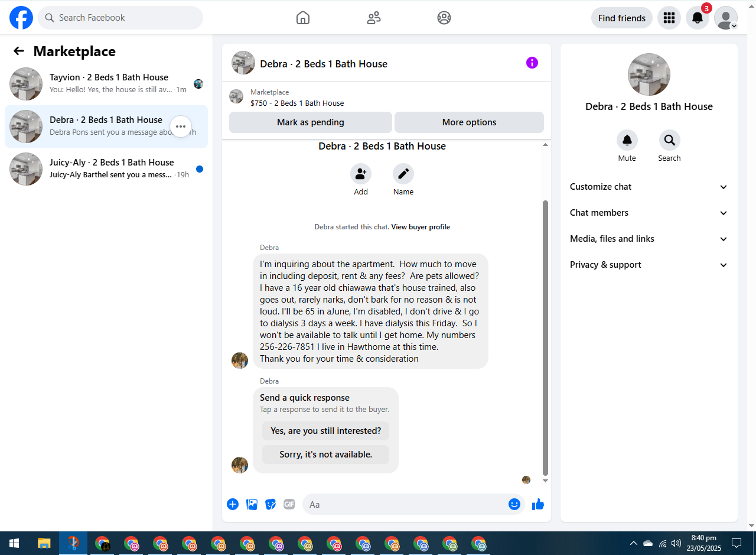Image resolution: width=756 pixels, height=555 pixels.
Task: Open options menu for Debra conversation
Action: point(181,126)
